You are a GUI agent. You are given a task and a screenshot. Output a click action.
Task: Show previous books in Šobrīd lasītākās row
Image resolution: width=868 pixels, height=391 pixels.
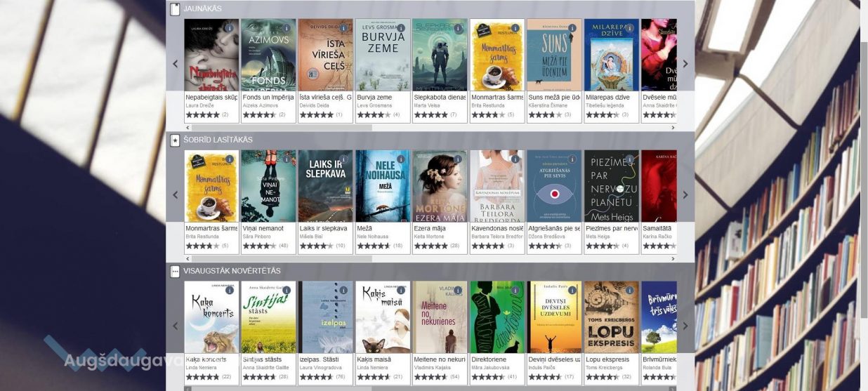pyautogui.click(x=176, y=195)
